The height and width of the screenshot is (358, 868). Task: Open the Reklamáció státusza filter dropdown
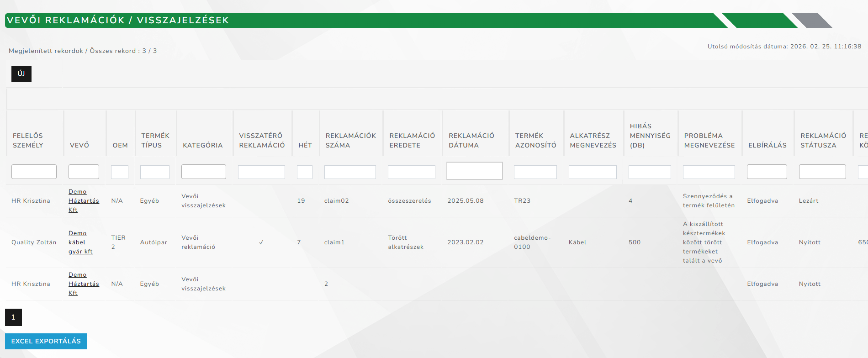pos(822,172)
